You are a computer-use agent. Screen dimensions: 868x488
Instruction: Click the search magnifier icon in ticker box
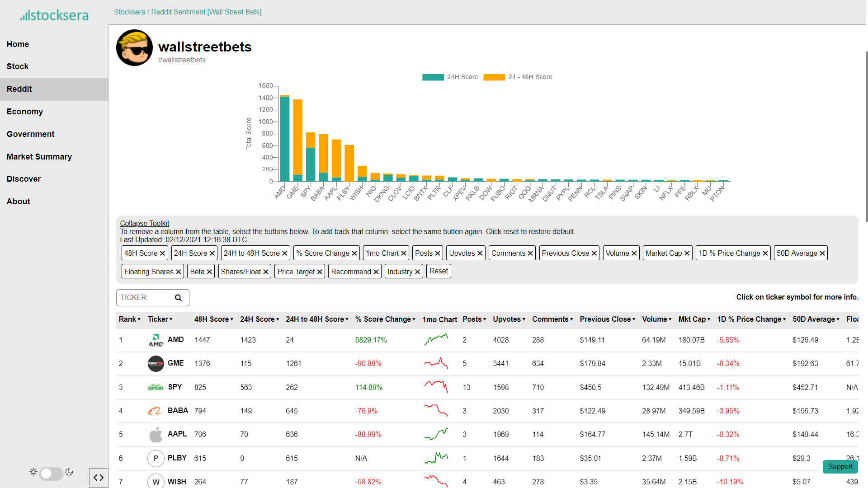(178, 298)
